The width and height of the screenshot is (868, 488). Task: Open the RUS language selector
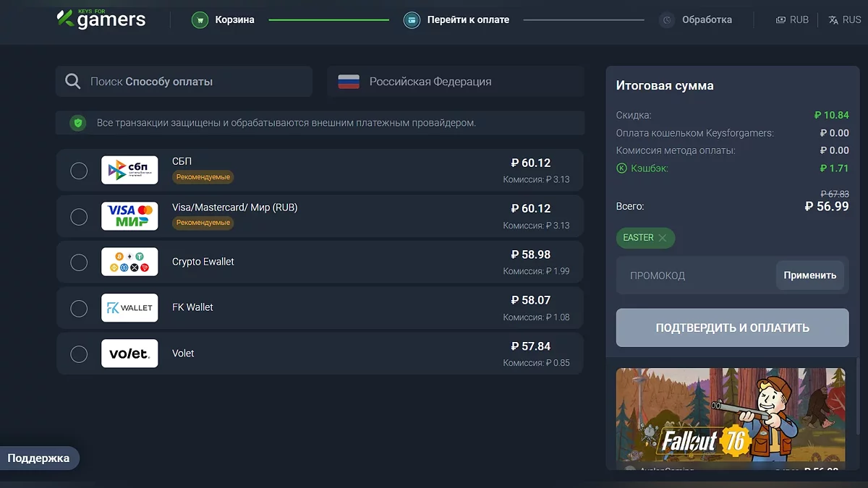click(845, 20)
